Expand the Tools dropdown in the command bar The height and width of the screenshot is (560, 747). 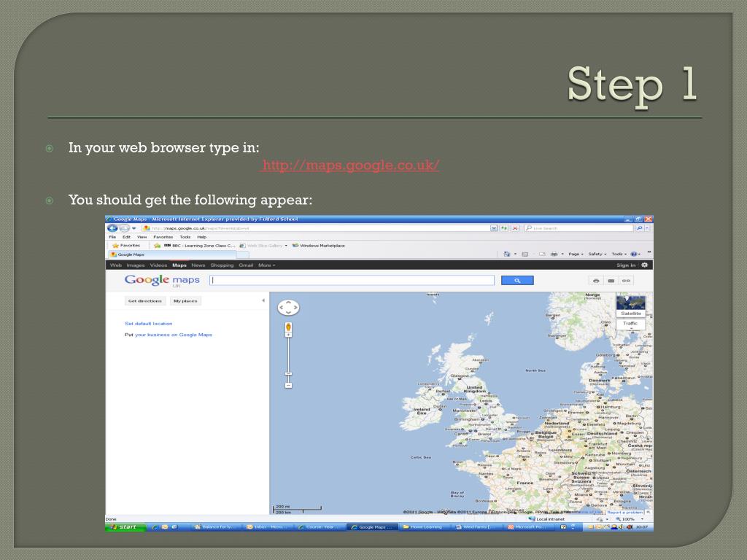pyautogui.click(x=619, y=254)
